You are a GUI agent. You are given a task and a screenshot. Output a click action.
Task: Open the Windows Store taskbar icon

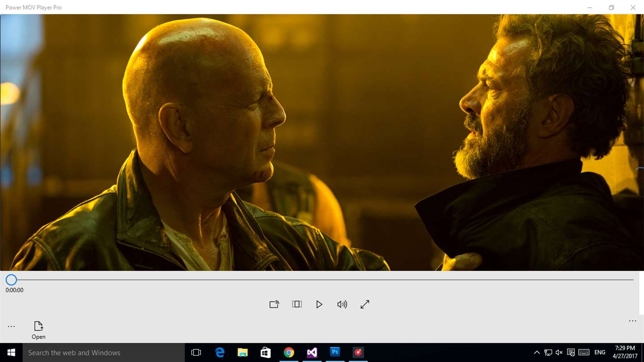point(266,353)
